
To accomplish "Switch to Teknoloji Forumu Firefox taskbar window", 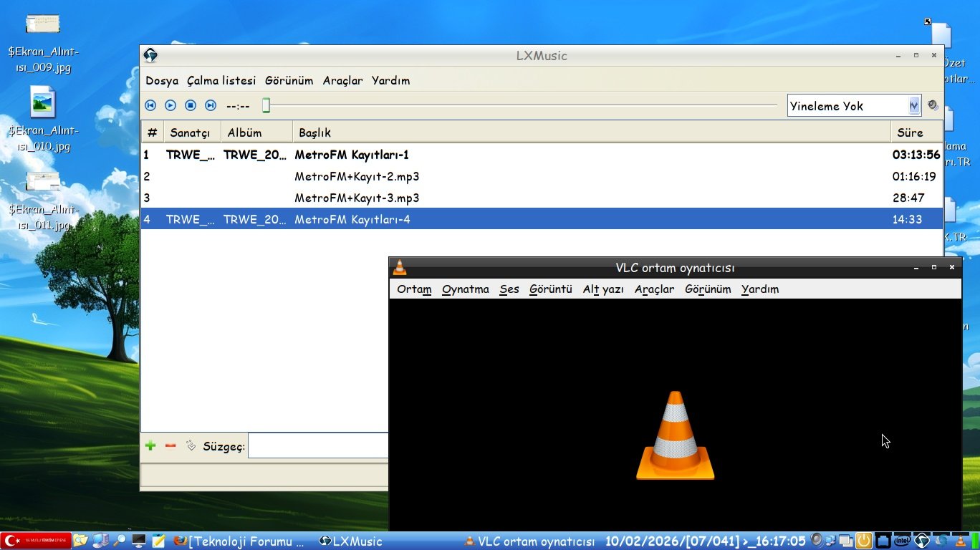I will click(x=239, y=541).
